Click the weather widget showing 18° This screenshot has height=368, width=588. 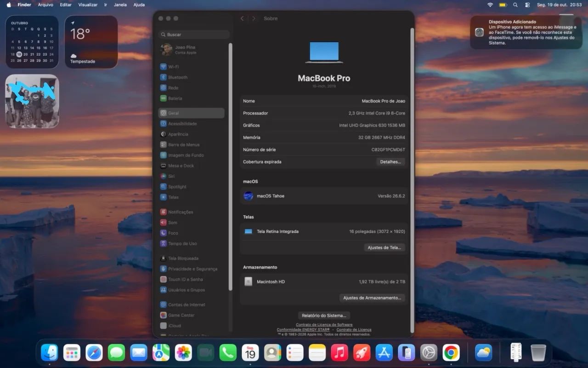[x=91, y=42]
